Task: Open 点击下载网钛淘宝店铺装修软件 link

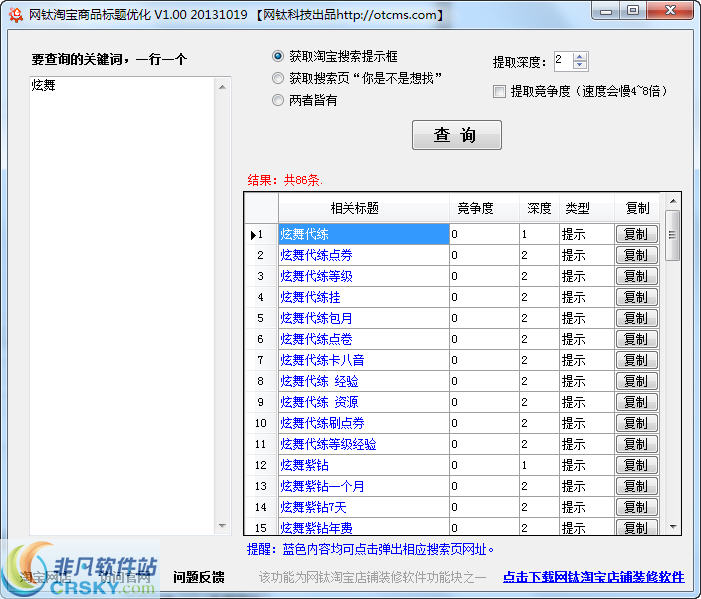Action: (594, 577)
